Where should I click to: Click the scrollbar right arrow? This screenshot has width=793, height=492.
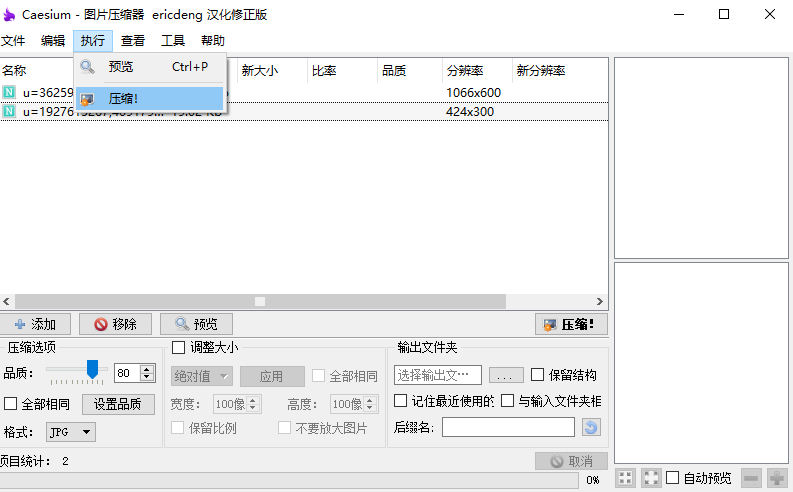[600, 301]
